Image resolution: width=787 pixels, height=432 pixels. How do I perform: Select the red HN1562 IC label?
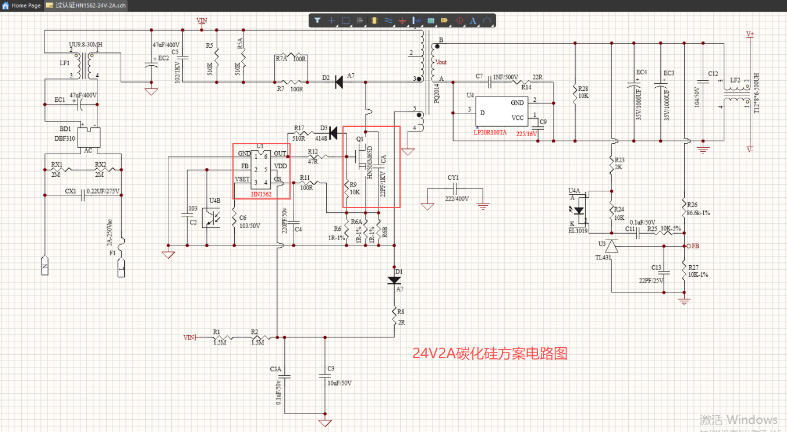coord(261,194)
